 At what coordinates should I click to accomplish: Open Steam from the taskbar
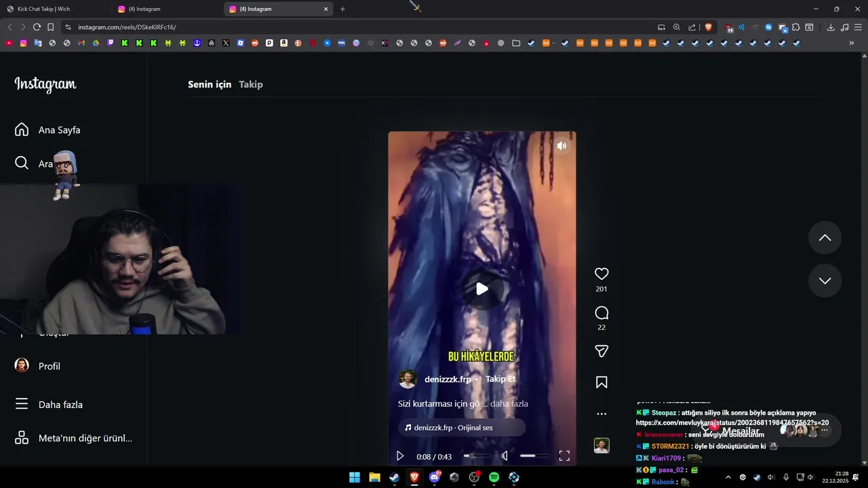[x=394, y=477]
